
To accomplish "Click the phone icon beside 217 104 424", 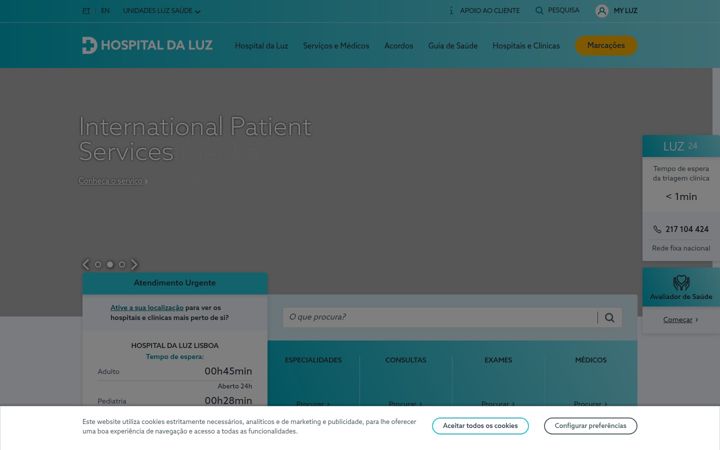I will pyautogui.click(x=657, y=229).
